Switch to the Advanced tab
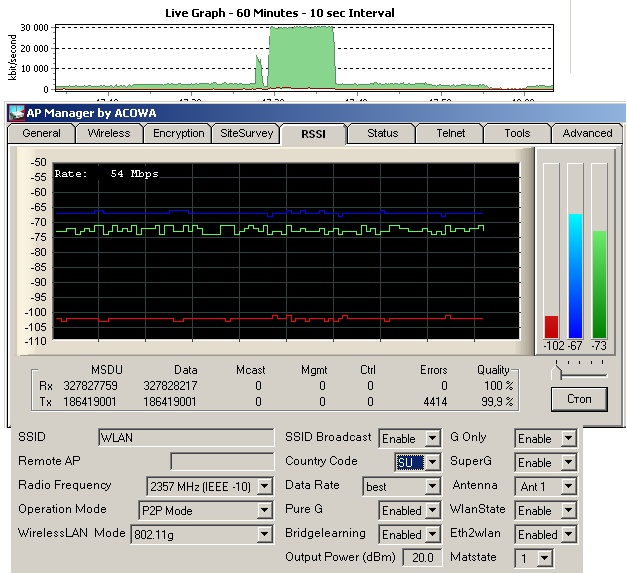Image resolution: width=627 pixels, height=573 pixels. [x=586, y=133]
